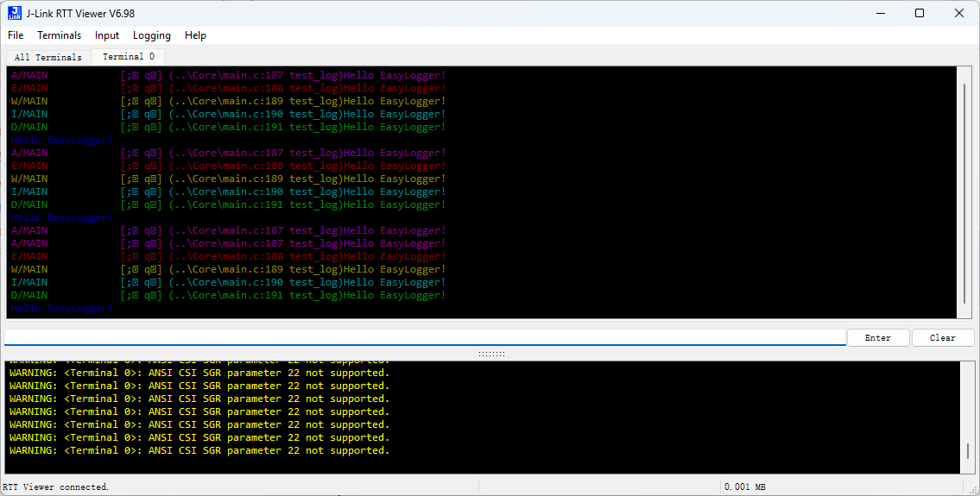Open the Terminals menu

click(59, 35)
